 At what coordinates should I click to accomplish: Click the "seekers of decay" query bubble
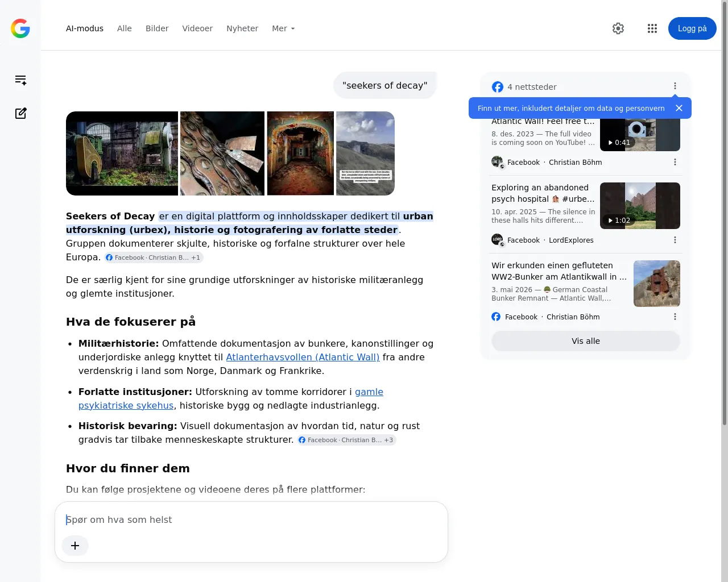point(385,85)
